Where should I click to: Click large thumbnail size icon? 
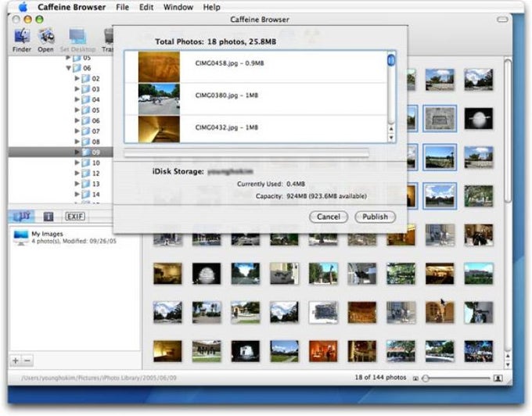pos(498,378)
